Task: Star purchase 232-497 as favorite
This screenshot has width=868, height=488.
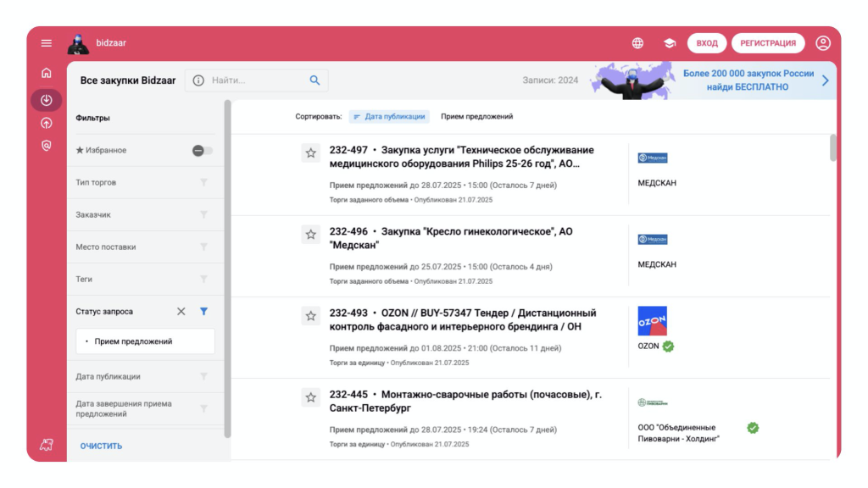Action: click(310, 152)
